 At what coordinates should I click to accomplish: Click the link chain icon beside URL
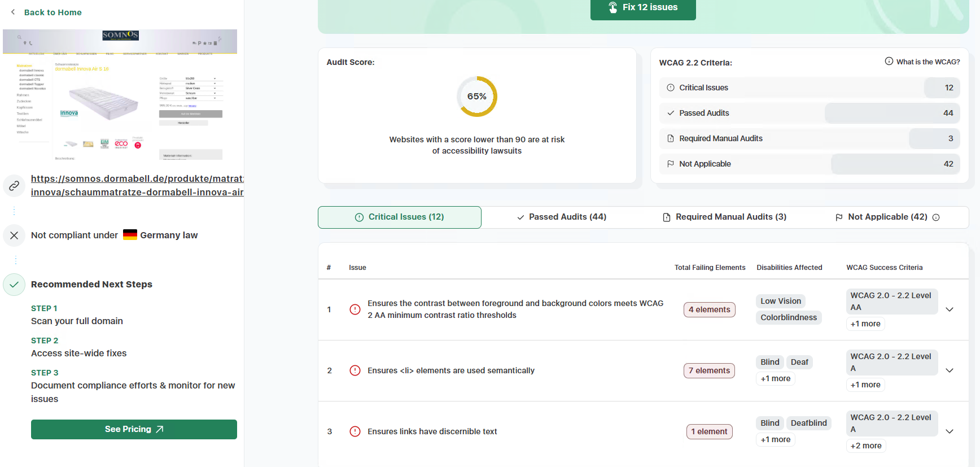[14, 186]
